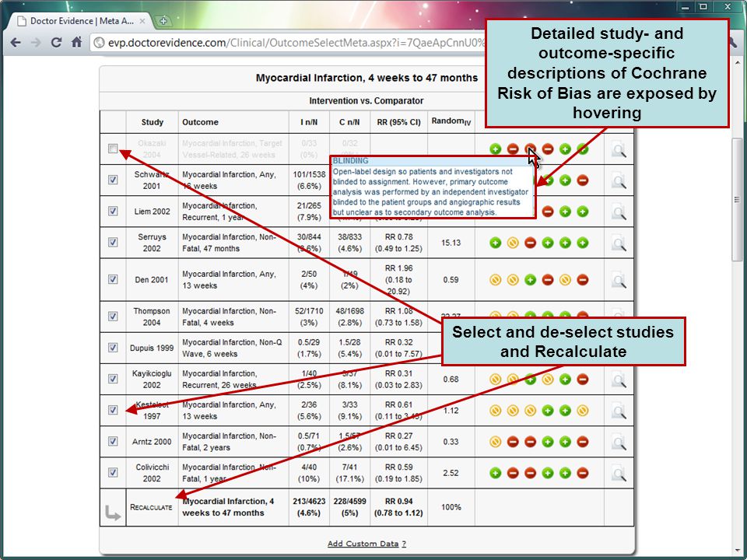Uncheck the Serruys 2002 study checkbox

click(x=113, y=242)
